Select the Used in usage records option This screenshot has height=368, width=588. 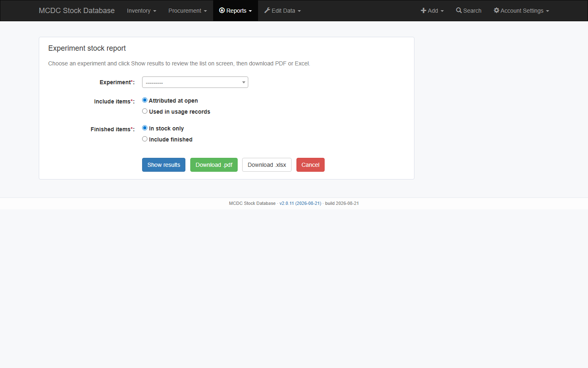click(x=145, y=111)
